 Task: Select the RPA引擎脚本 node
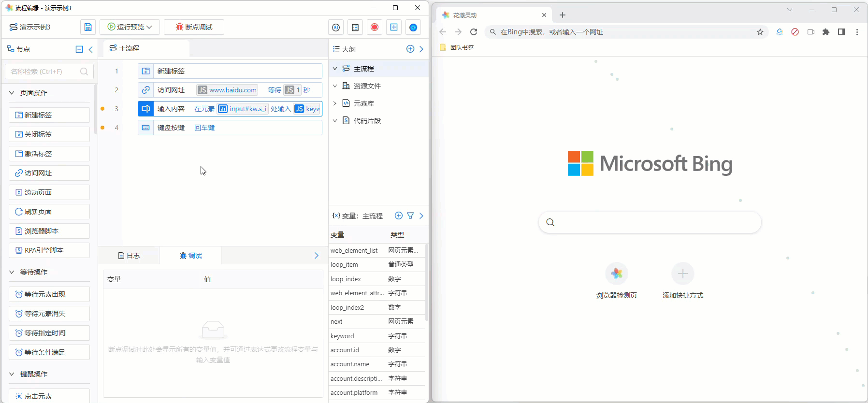[x=49, y=250]
